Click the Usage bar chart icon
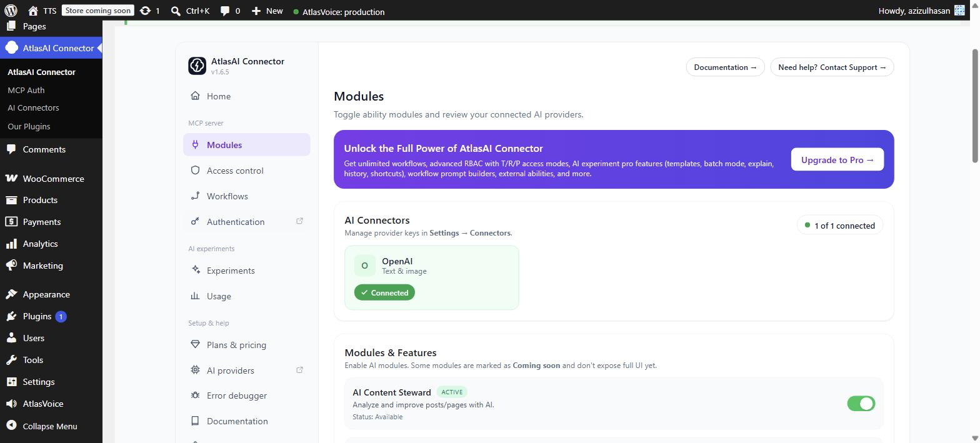This screenshot has height=443, width=980. tap(195, 296)
